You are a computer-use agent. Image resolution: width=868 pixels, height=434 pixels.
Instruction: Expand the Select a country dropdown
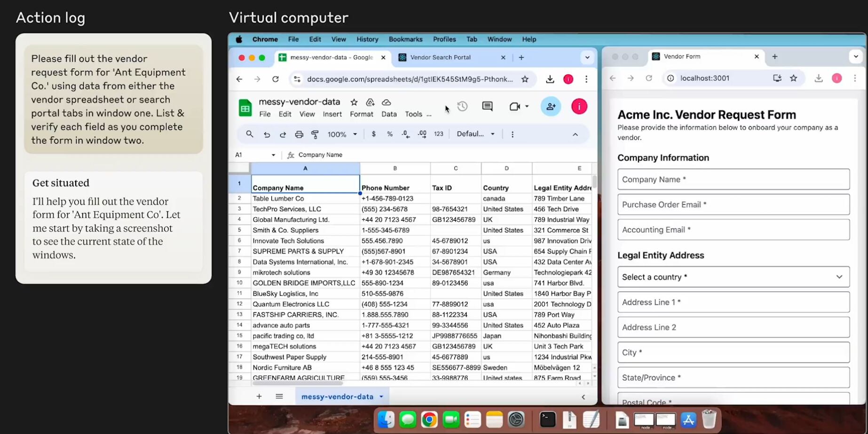pyautogui.click(x=733, y=277)
